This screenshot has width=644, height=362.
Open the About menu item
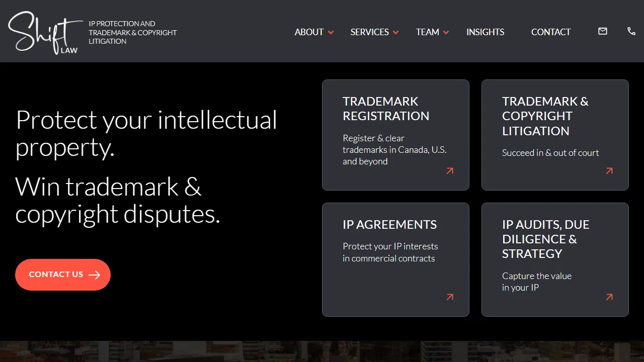click(x=309, y=32)
